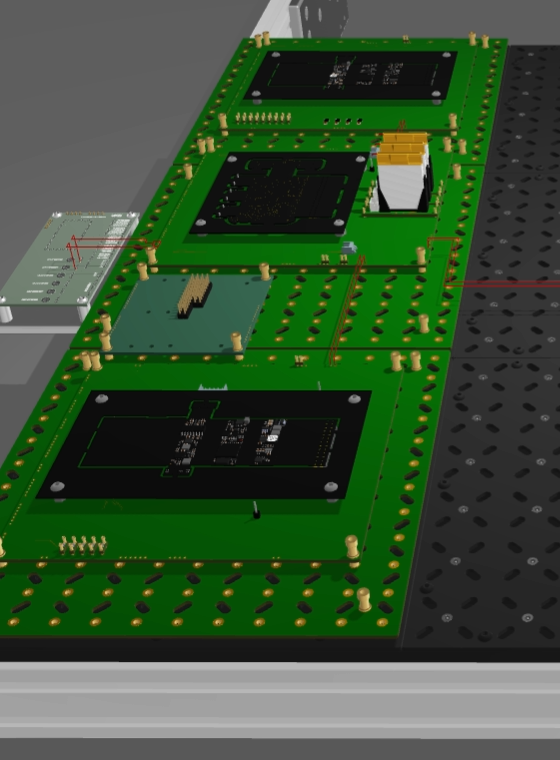Select the yellow-topped white component block
The width and height of the screenshot is (560, 760).
401,173
